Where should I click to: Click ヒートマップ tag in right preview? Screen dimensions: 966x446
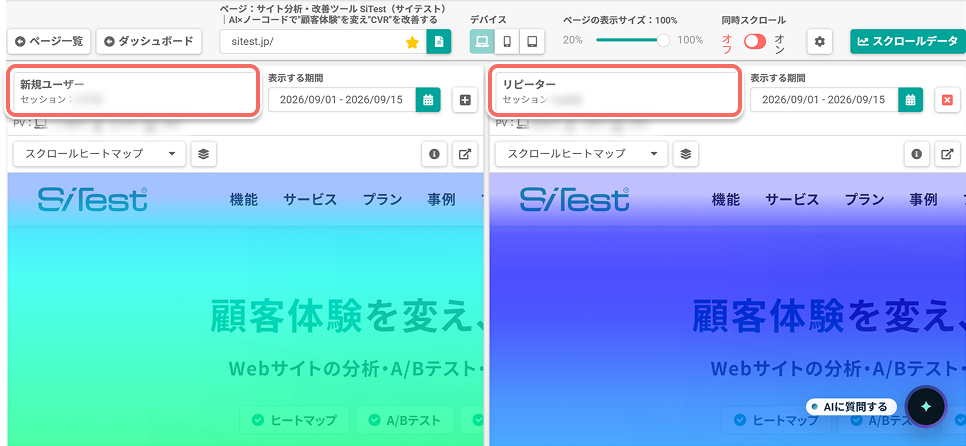pos(776,420)
